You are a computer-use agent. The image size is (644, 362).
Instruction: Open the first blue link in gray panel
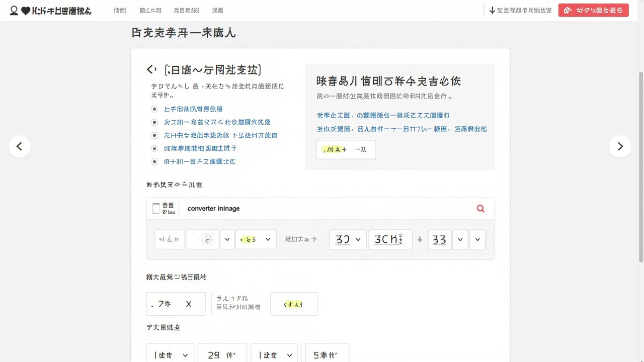[383, 115]
